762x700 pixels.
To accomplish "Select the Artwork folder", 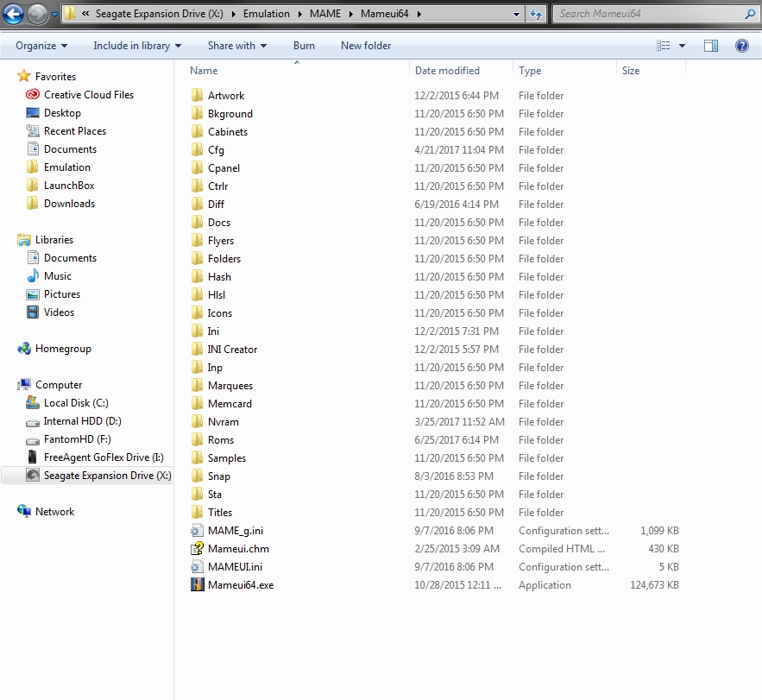I will (x=226, y=95).
